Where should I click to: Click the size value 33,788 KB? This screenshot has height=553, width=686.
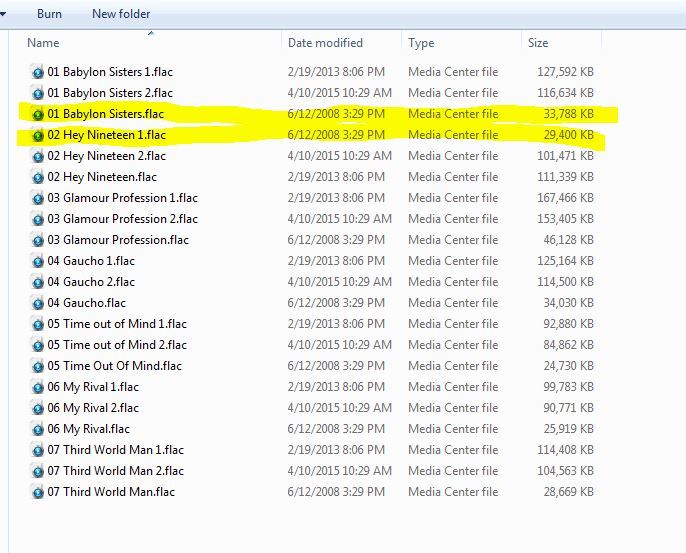pos(568,114)
